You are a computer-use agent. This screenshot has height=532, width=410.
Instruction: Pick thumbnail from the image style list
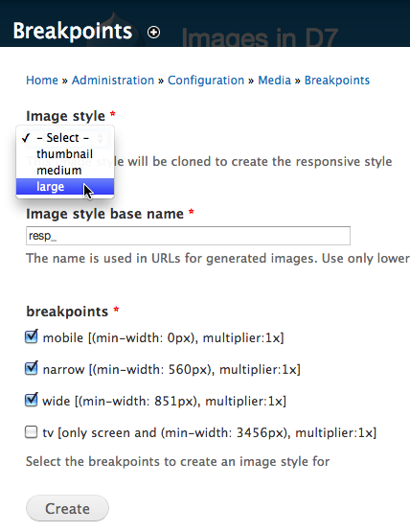65,154
